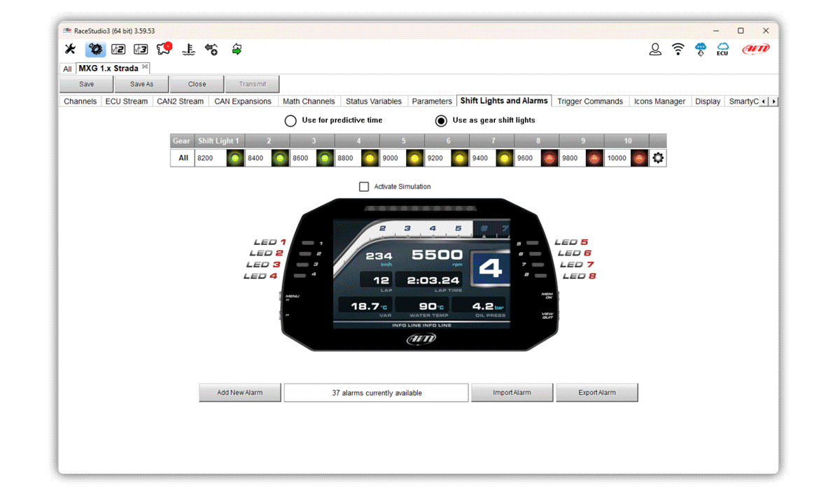Viewport: 840px width, 504px height.
Task: Click the LED 5 label
Action: tap(571, 242)
